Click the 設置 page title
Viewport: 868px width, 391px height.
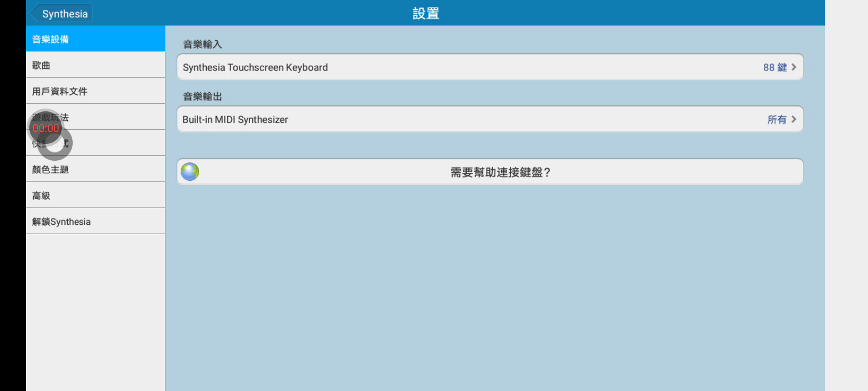[x=426, y=13]
